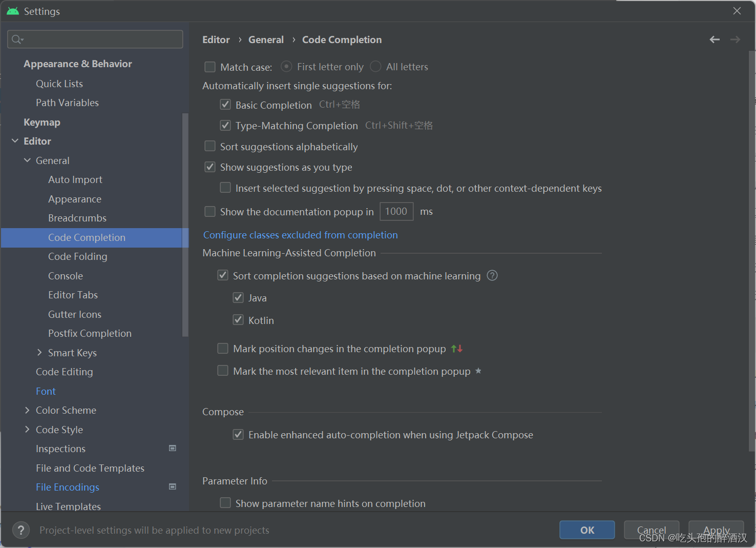Open the Appearance & Behavior section
Image resolution: width=756 pixels, height=548 pixels.
point(77,64)
